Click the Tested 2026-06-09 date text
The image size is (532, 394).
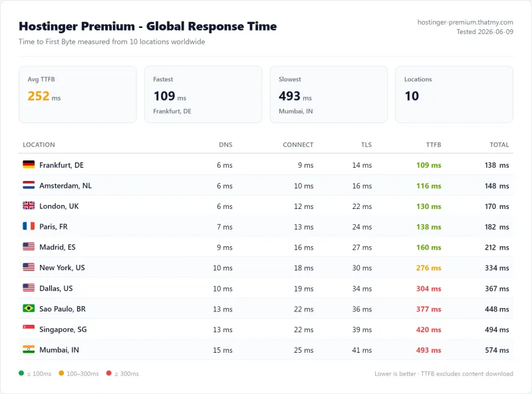pos(485,31)
